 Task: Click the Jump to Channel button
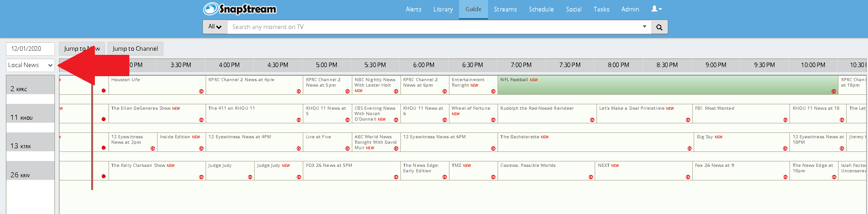coord(135,49)
